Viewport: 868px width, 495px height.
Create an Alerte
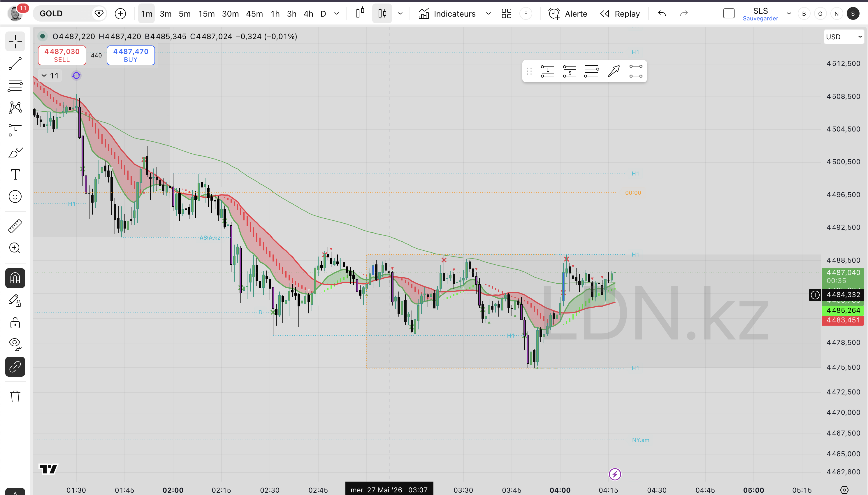(x=567, y=14)
